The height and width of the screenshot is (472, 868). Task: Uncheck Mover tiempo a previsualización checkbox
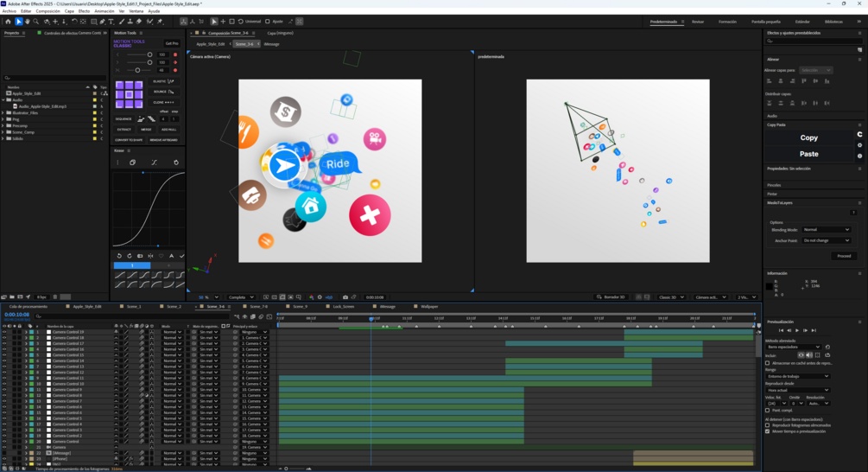click(767, 431)
